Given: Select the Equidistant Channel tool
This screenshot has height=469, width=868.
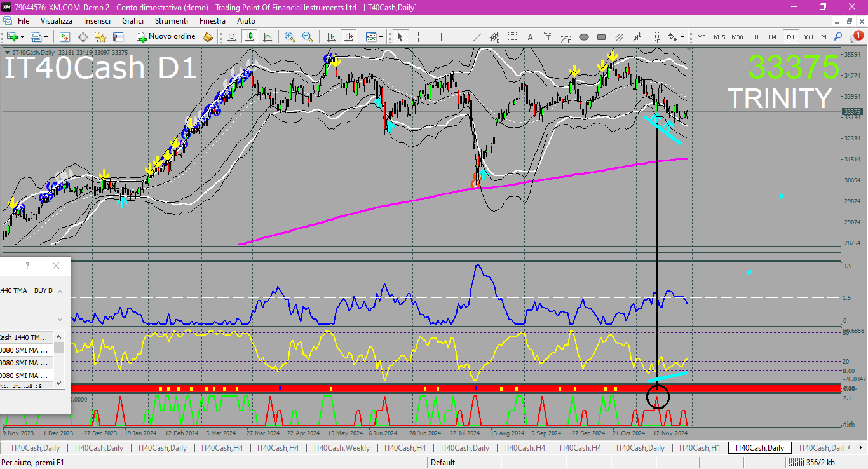Looking at the screenshot, I should pos(495,37).
